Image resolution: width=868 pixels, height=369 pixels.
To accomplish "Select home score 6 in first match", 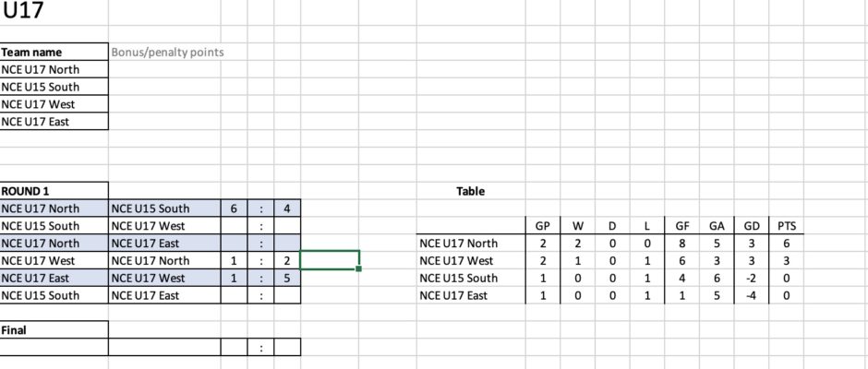I will pyautogui.click(x=234, y=208).
